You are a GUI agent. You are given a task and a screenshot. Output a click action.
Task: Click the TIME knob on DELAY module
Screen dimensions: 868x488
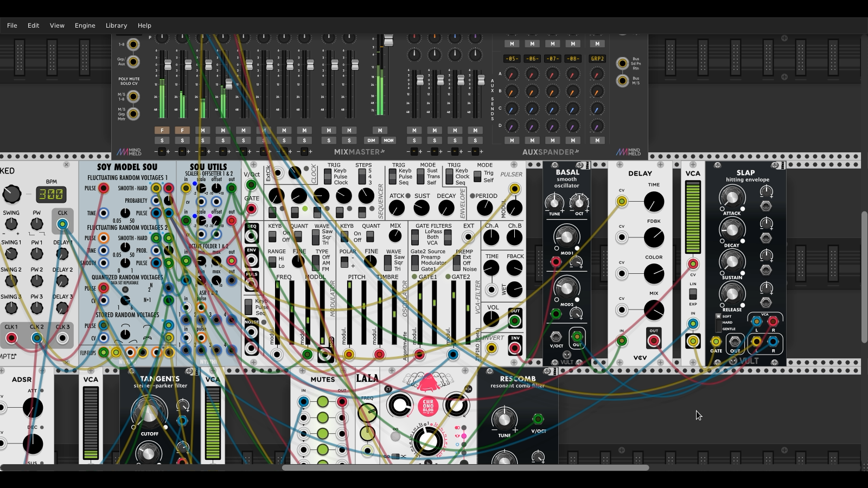tap(654, 202)
